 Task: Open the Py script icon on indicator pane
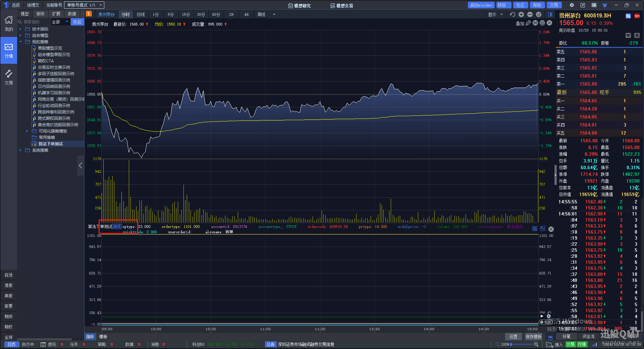tap(543, 229)
